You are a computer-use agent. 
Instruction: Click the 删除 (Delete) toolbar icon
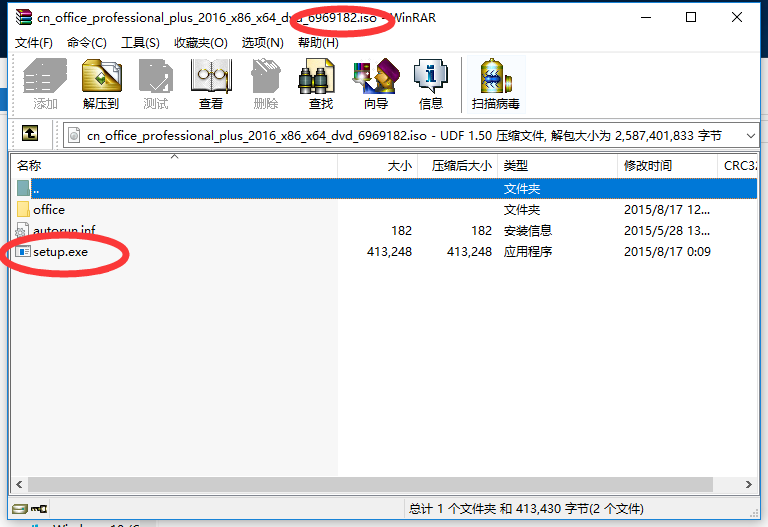click(266, 83)
